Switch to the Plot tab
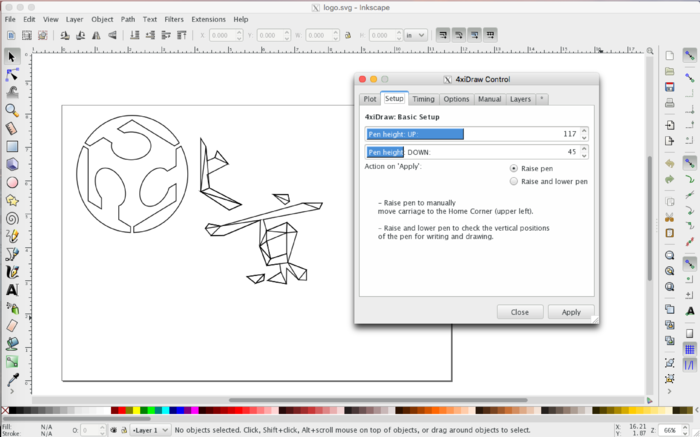 point(370,99)
